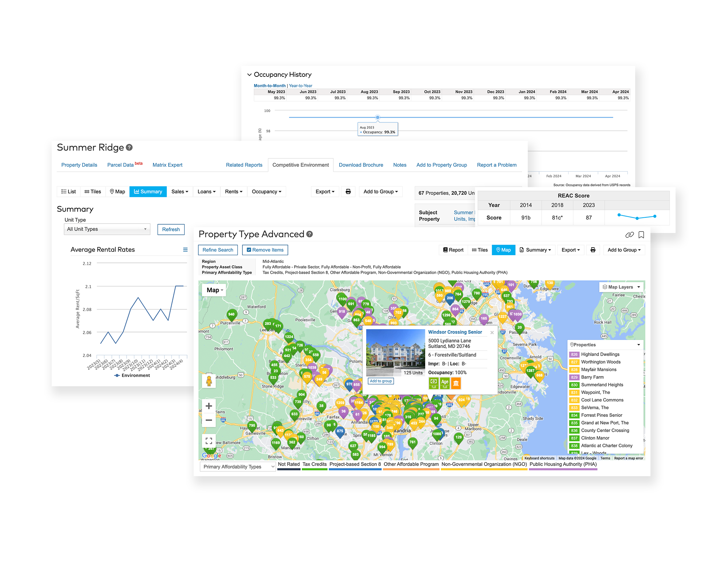Switch to the Parcel Data beta tab

point(122,165)
